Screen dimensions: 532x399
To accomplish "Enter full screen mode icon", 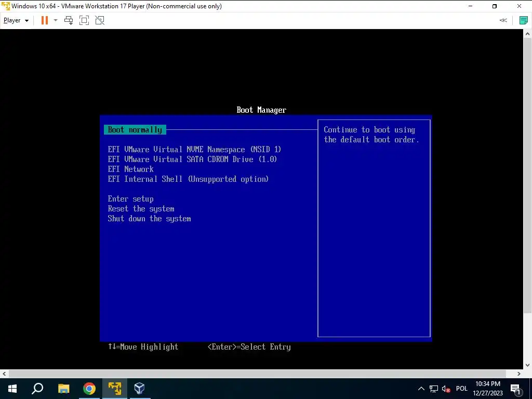I will 84,20.
